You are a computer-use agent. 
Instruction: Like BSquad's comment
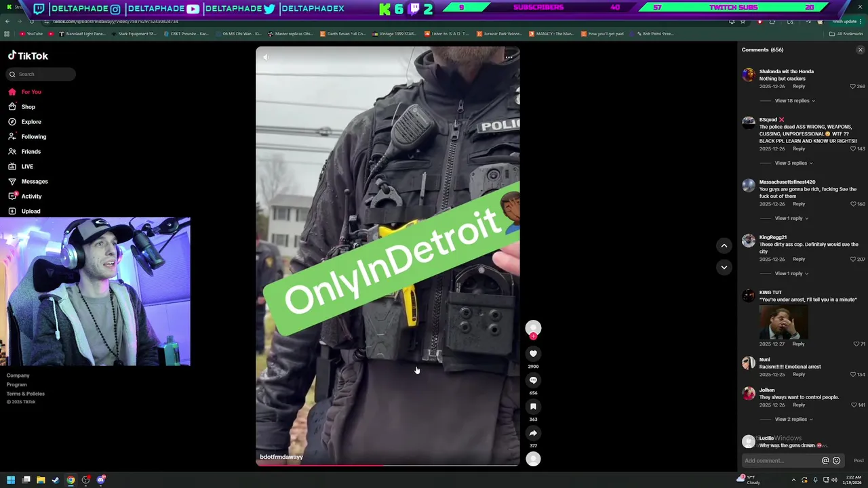[853, 148]
